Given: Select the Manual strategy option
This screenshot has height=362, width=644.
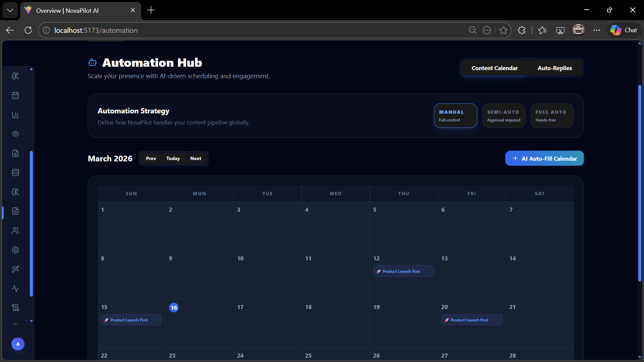Looking at the screenshot, I should click(x=455, y=116).
